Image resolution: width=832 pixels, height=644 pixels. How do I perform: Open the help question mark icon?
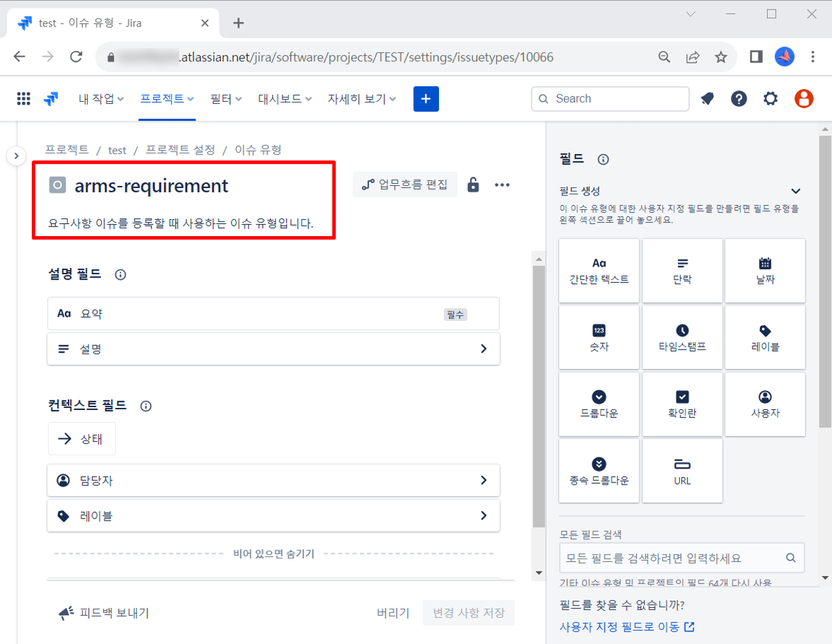[x=738, y=99]
